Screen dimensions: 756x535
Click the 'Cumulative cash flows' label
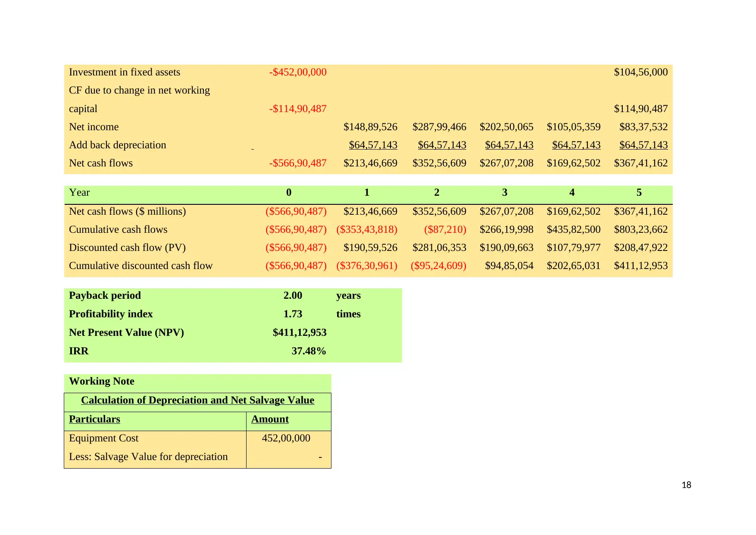pos(118,229)
